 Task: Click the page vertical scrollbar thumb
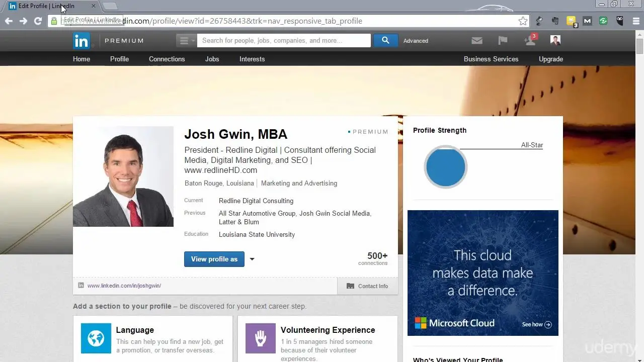click(639, 46)
